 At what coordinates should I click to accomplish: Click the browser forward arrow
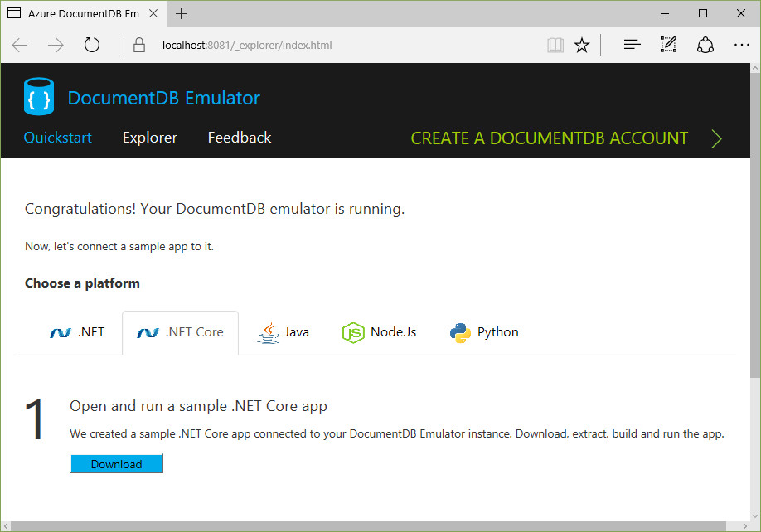56,45
